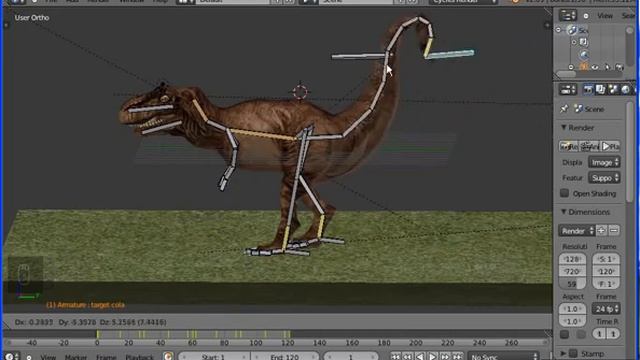Click the upper Aspect 1.0 field

[x=572, y=309]
